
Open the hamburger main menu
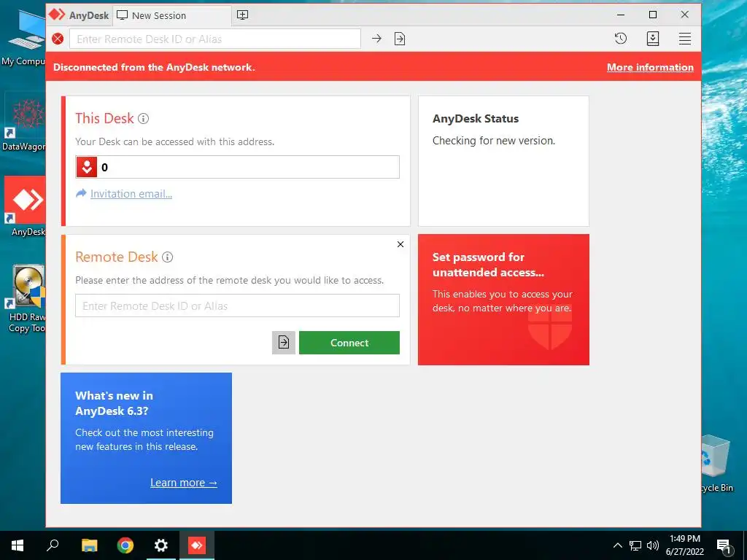click(x=684, y=39)
